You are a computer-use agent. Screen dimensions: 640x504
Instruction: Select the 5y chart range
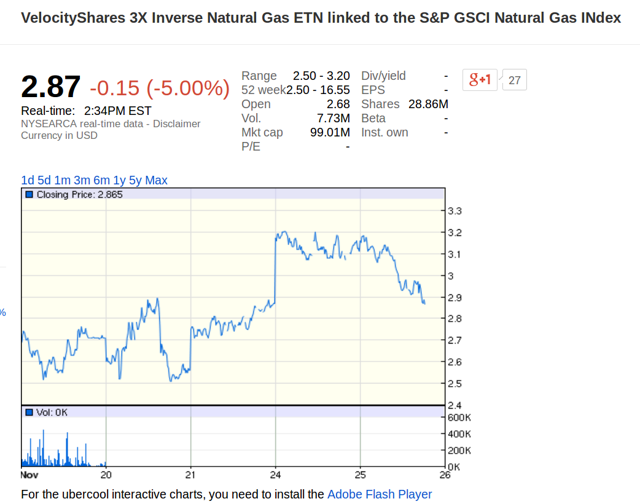pyautogui.click(x=135, y=180)
